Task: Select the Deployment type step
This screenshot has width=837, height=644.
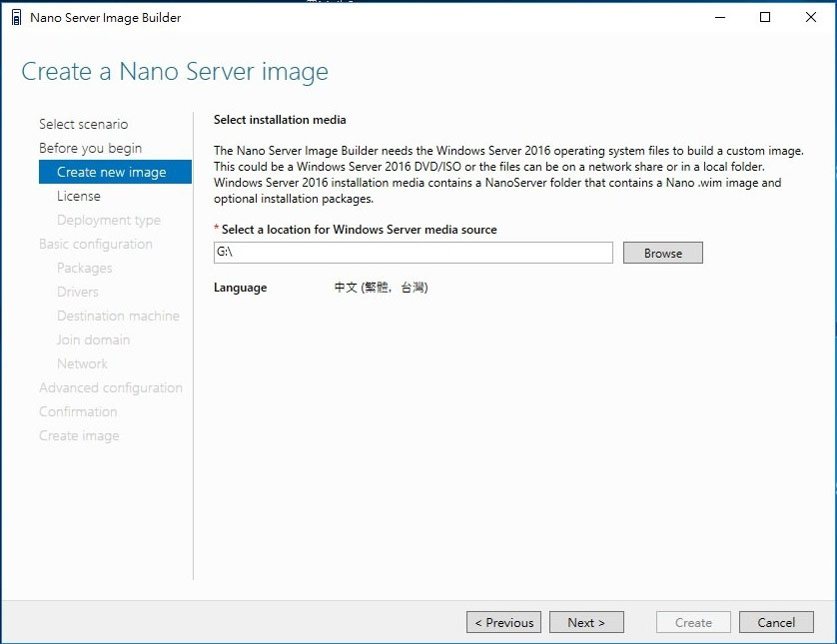Action: click(x=109, y=221)
